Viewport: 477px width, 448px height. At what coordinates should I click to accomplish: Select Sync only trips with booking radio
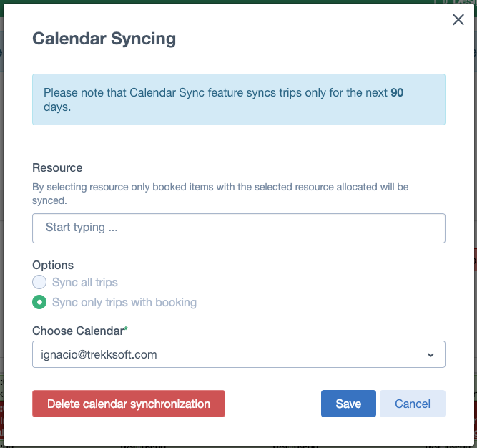39,302
